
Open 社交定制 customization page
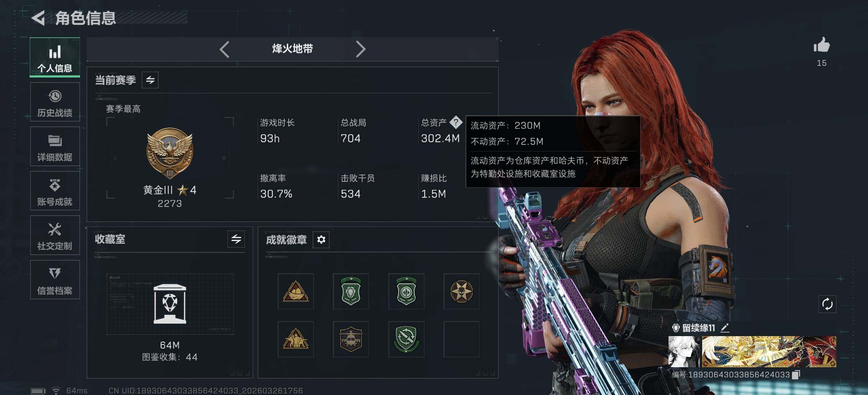(x=55, y=235)
